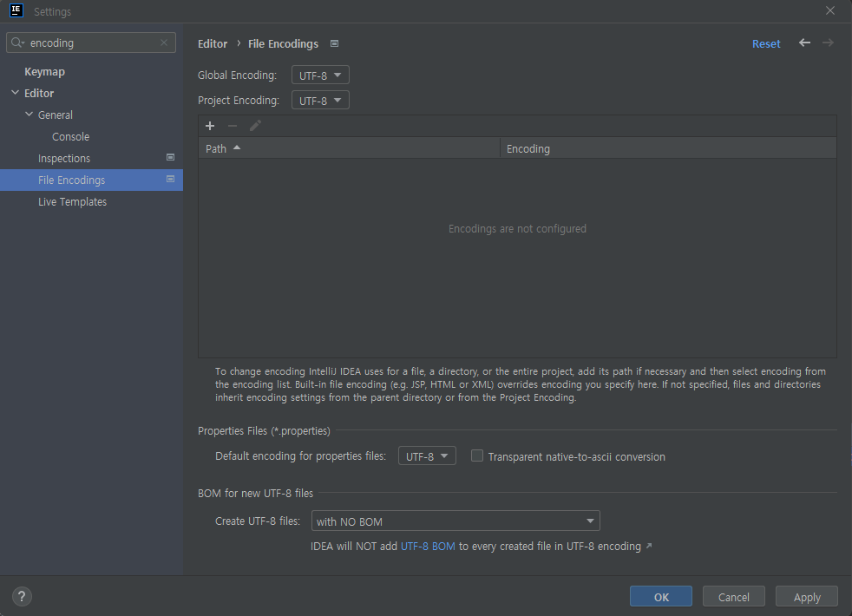
Task: Click the project icon on the Inspections row
Action: point(170,157)
